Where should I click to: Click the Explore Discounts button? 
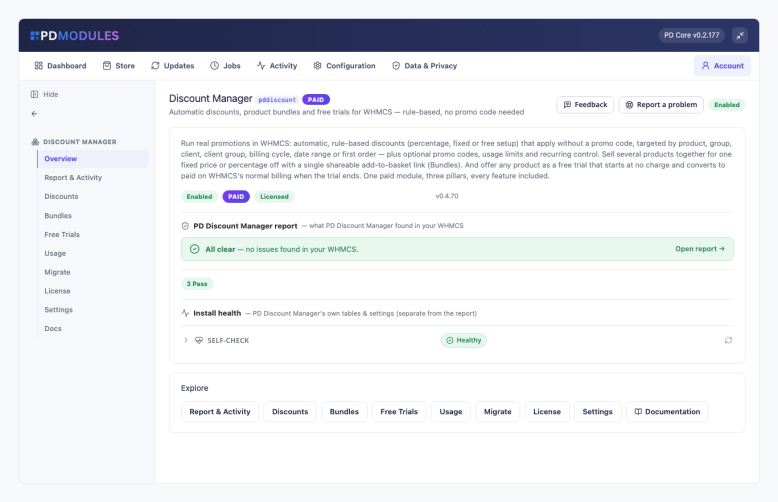point(290,412)
